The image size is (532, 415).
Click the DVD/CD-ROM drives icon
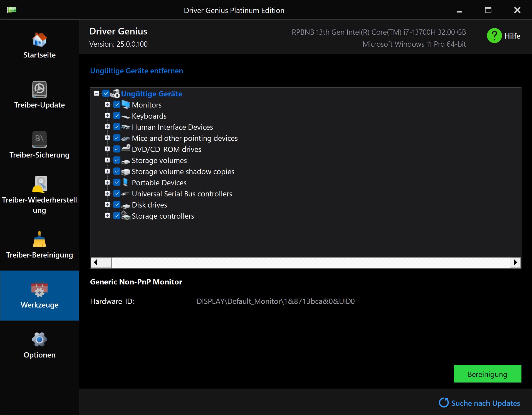[x=126, y=148]
